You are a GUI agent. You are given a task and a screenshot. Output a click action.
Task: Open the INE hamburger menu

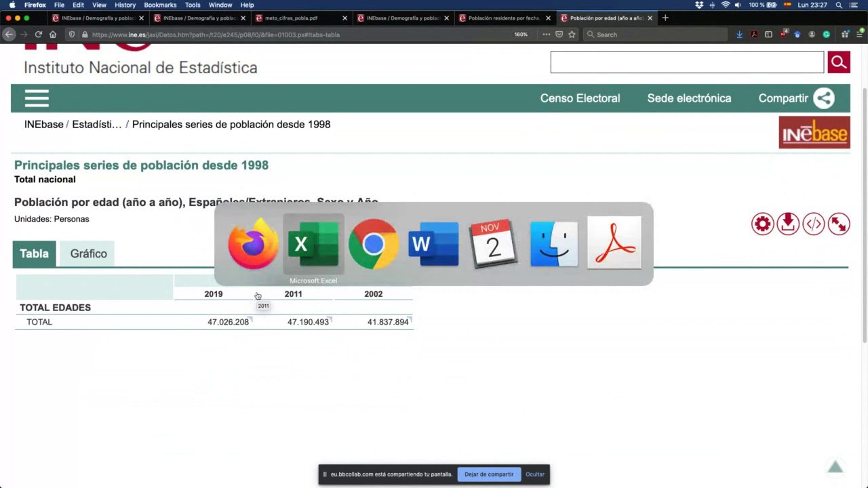point(37,99)
